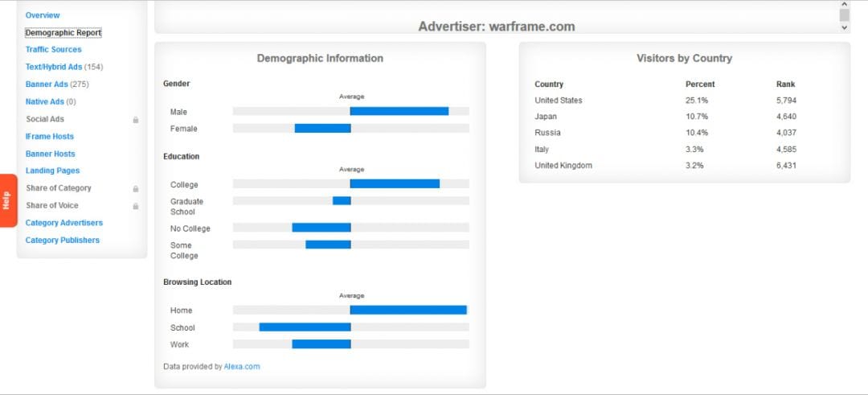
Task: Click the Demographic Information heading
Action: coord(320,58)
